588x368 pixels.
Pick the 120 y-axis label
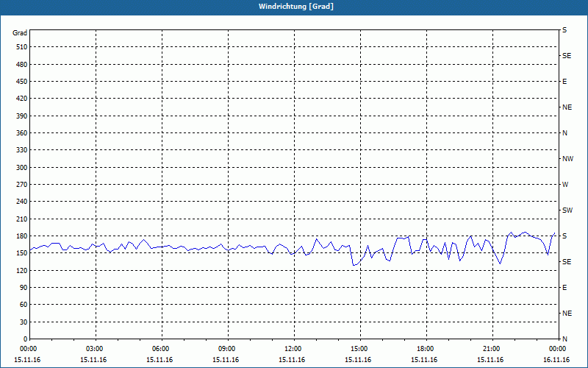22,270
